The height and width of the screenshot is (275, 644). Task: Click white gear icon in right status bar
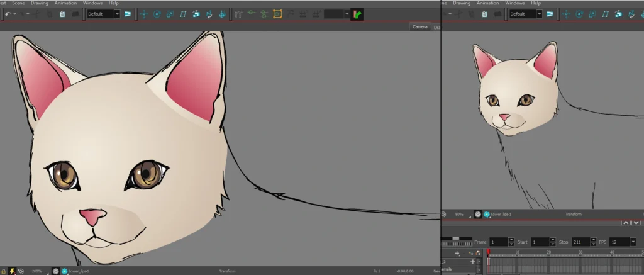[x=478, y=214]
